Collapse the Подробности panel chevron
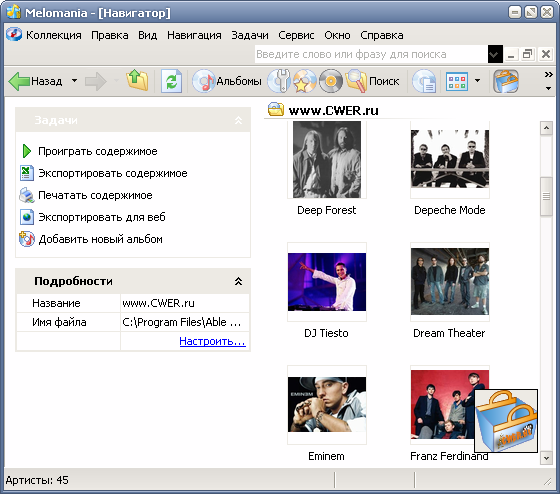This screenshot has height=494, width=560. [238, 281]
